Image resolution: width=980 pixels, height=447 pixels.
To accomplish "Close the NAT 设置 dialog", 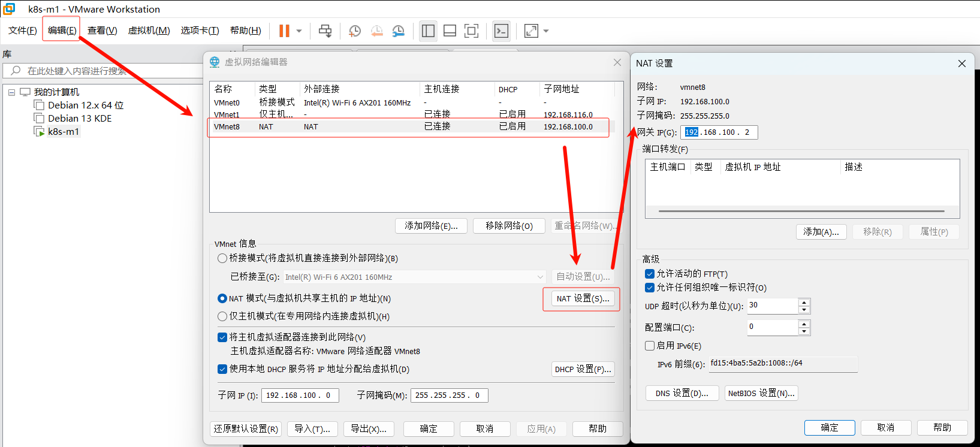I will [962, 64].
